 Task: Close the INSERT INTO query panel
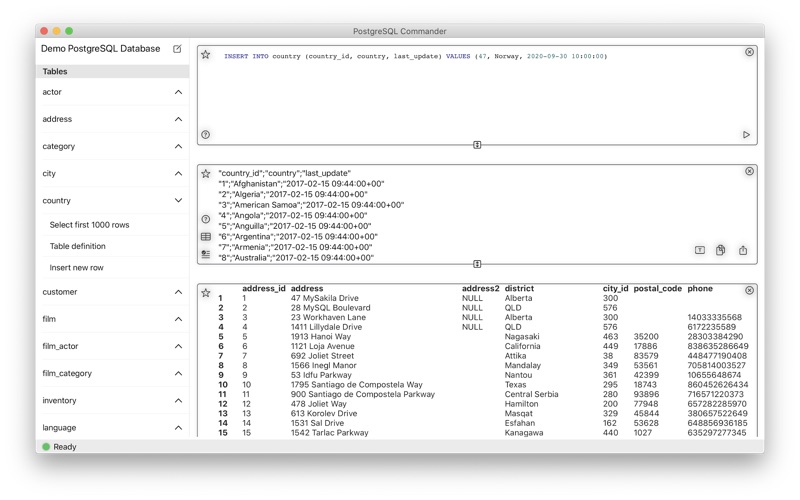click(749, 52)
